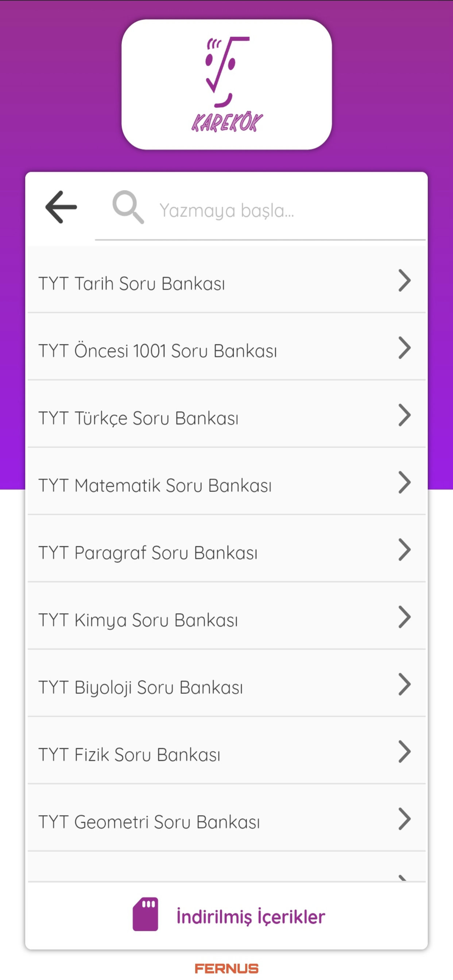This screenshot has width=453, height=980.
Task: Select TYT Fizik Soru Bankası
Action: [129, 754]
